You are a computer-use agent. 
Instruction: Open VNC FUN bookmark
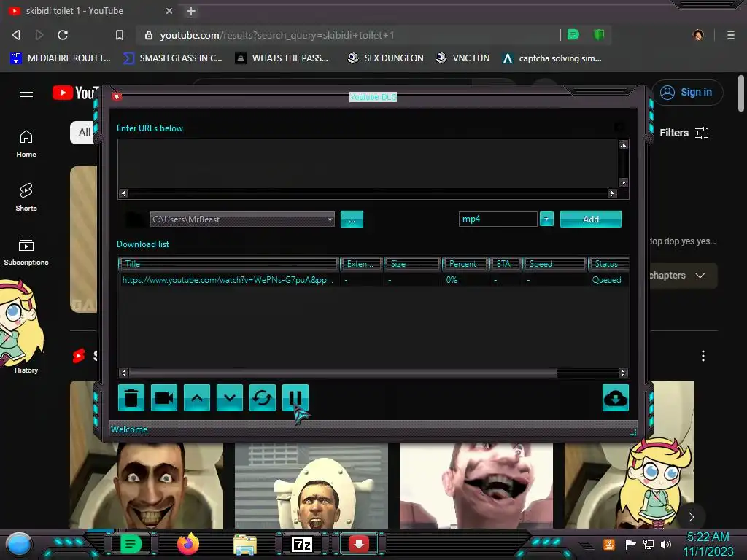pyautogui.click(x=463, y=58)
